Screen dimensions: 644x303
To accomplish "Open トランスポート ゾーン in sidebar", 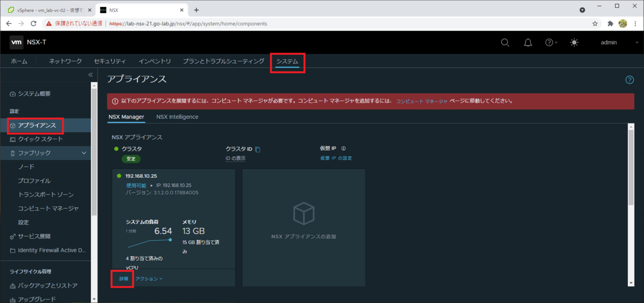I will pos(46,194).
